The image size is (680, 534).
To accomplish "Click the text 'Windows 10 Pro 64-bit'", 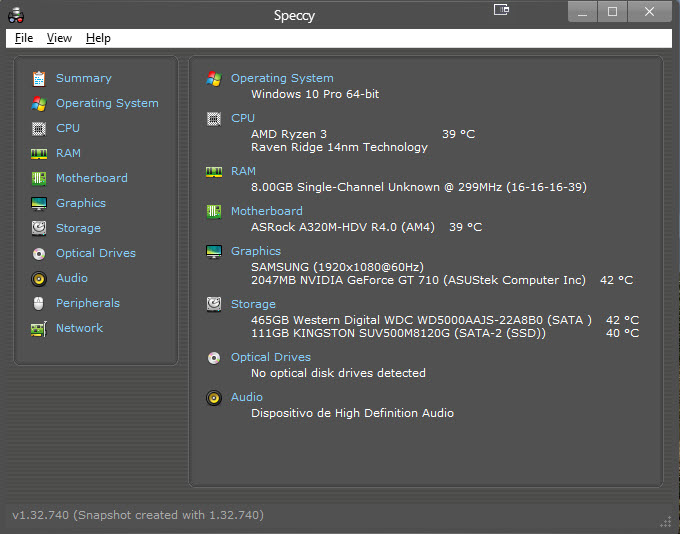I will click(x=315, y=94).
